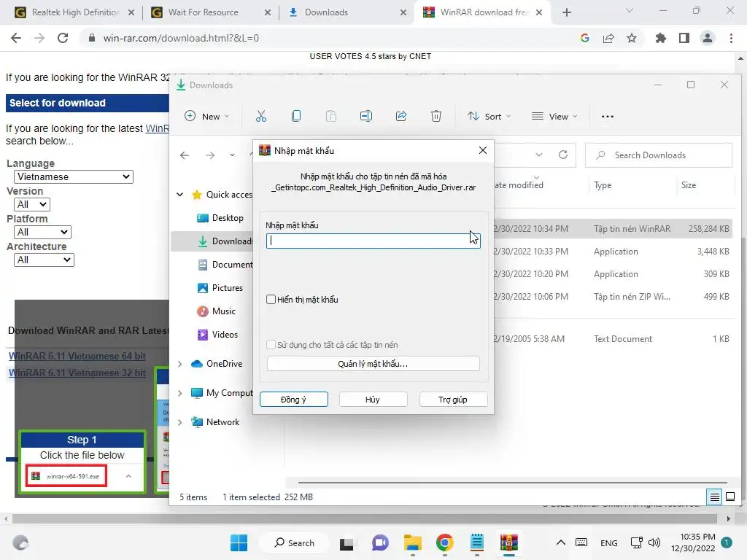Expand the OneDrive tree node
Image resolution: width=747 pixels, height=560 pixels.
[179, 364]
